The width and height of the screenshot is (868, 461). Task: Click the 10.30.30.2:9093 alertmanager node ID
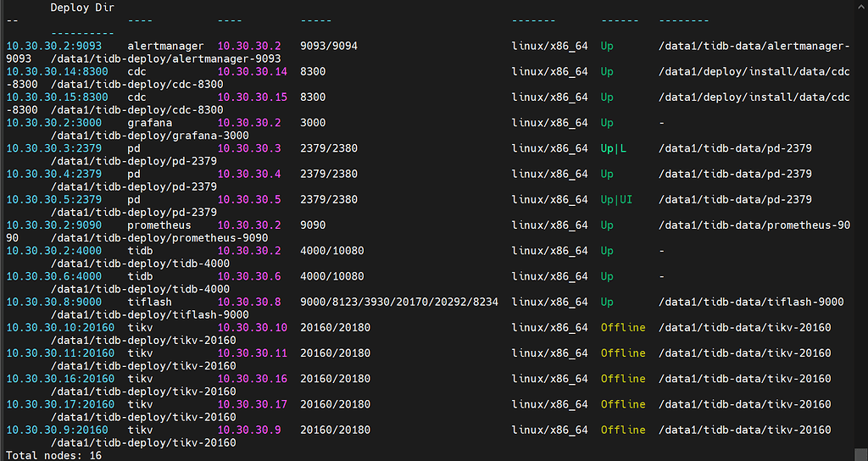coord(53,46)
